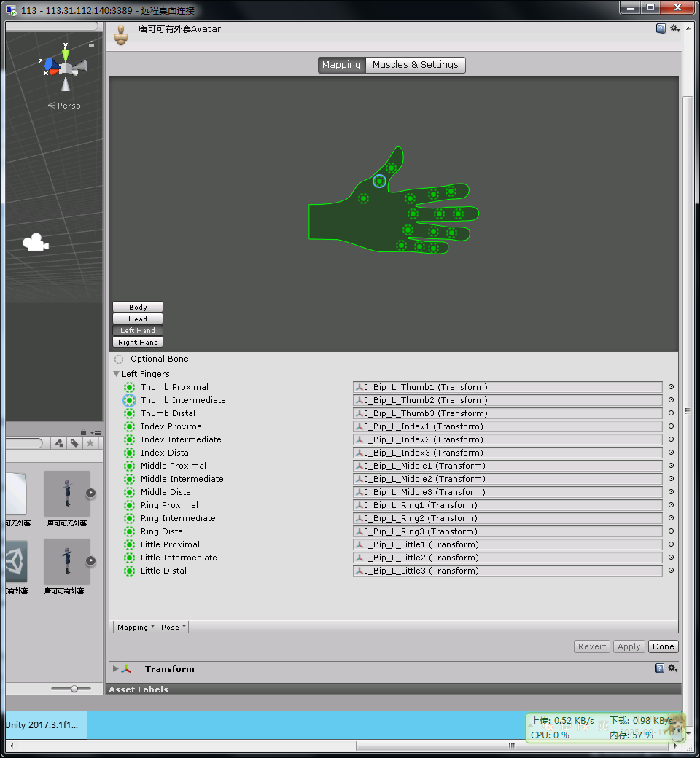700x758 pixels.
Task: Click the object picker circle for J_Bip_L_Index1
Action: point(671,426)
